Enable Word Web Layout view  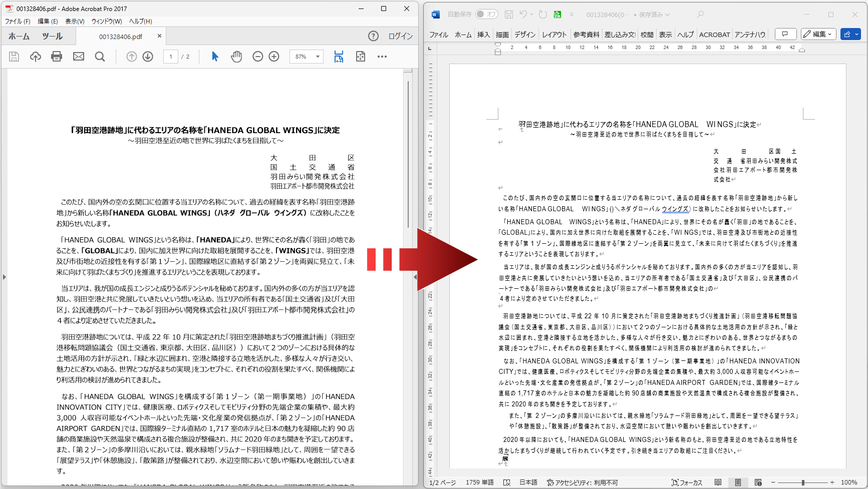(x=758, y=482)
